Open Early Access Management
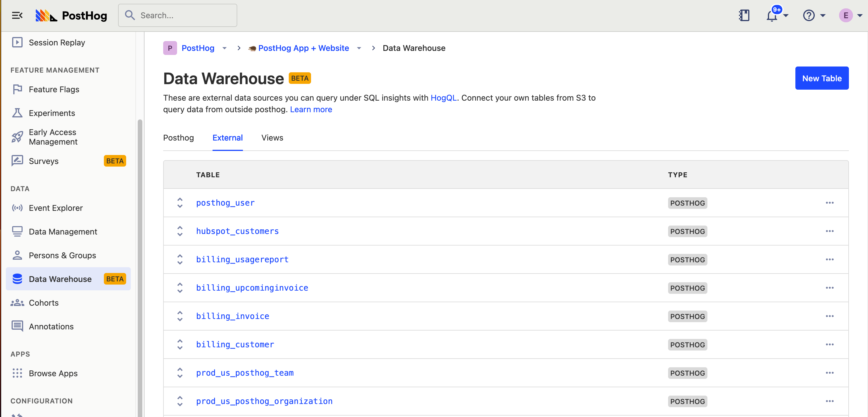The image size is (868, 417). coord(53,137)
